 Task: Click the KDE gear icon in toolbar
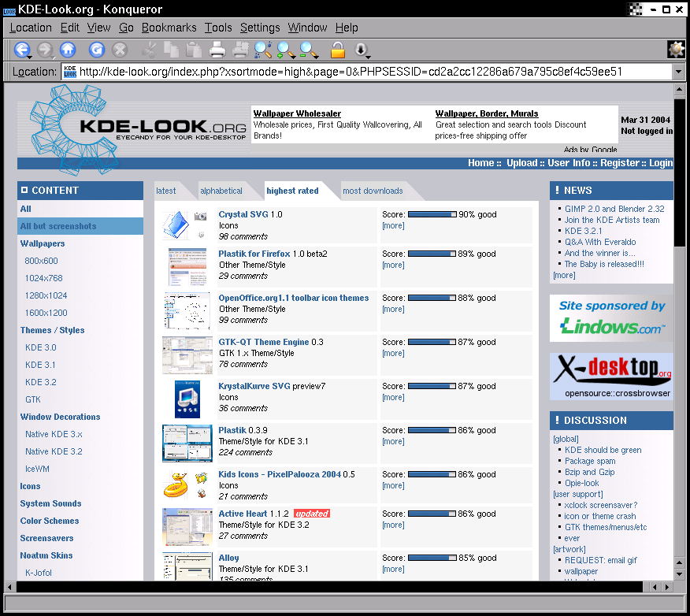click(676, 50)
